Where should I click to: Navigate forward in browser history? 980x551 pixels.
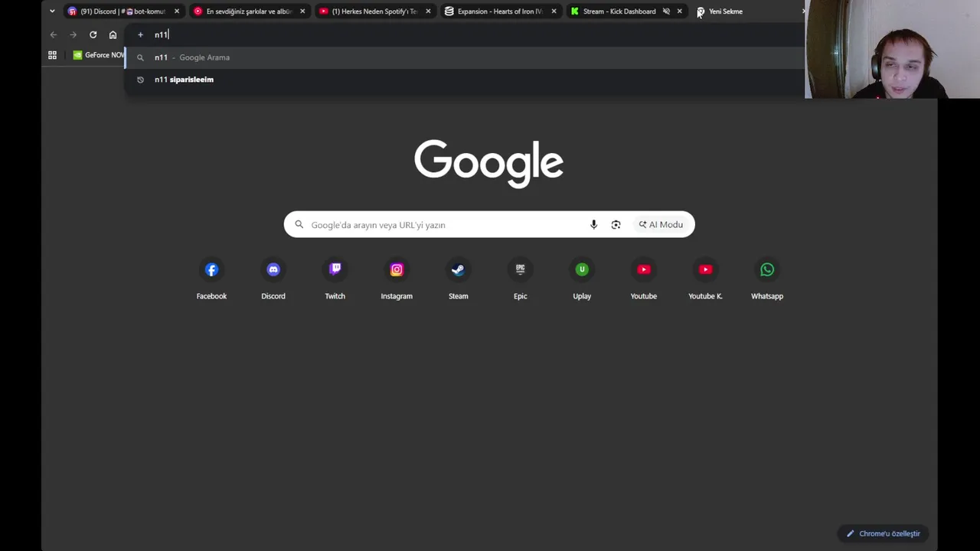coord(73,34)
